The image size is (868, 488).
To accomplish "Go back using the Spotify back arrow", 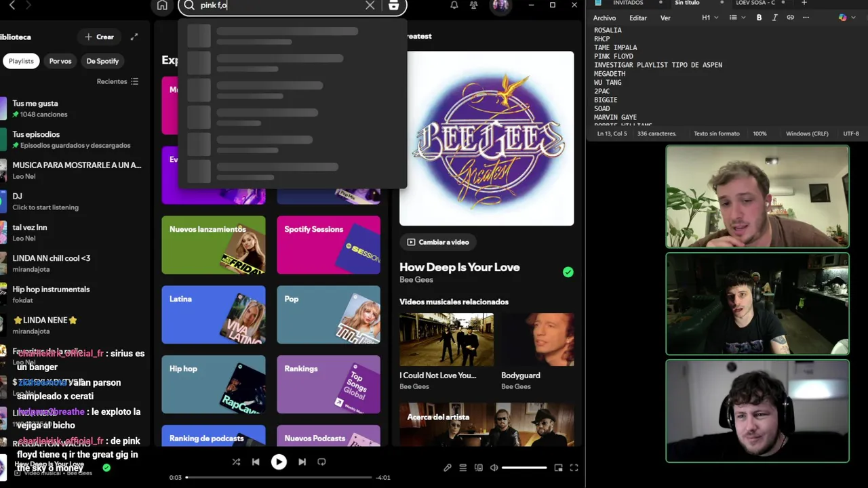I will pyautogui.click(x=12, y=5).
